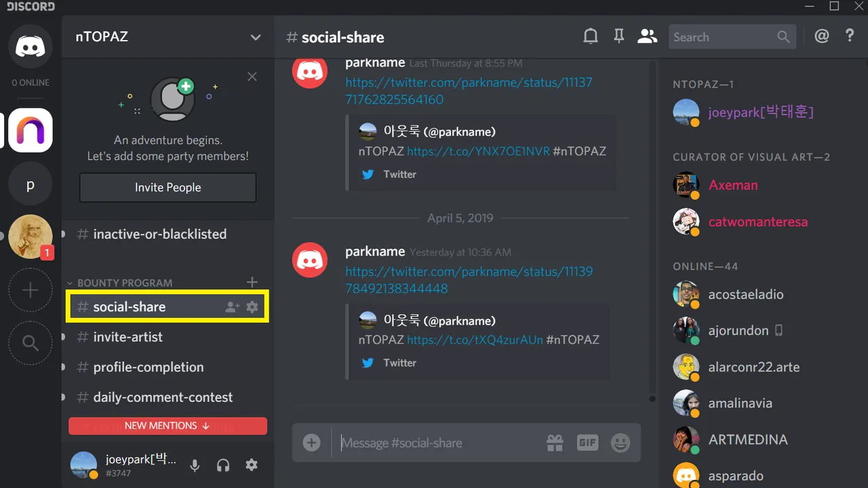
Task: Create invite for social-share channel
Action: point(233,307)
